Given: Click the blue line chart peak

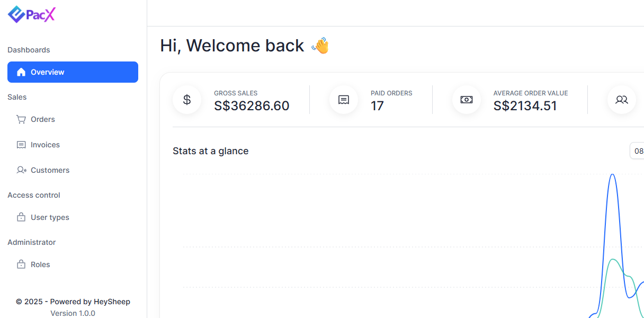Looking at the screenshot, I should click(613, 174).
